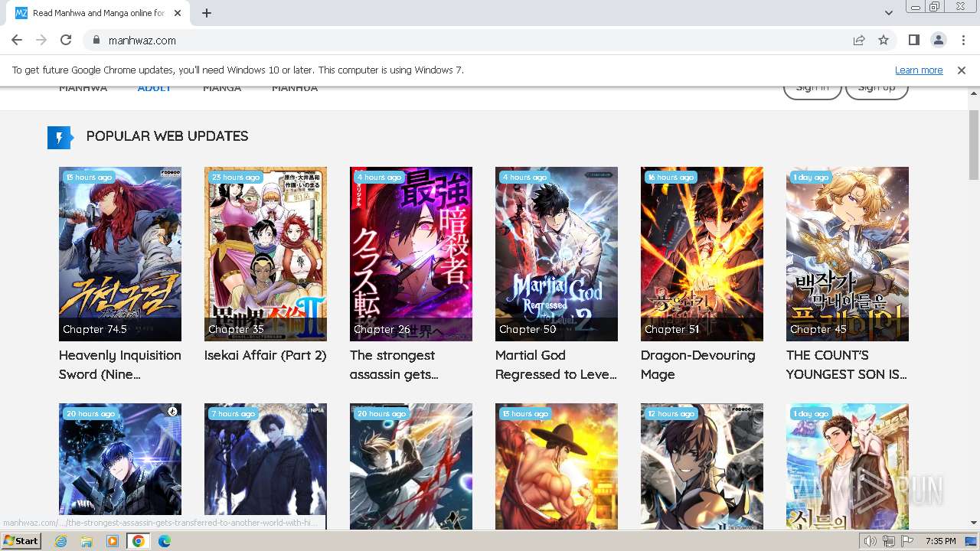The image size is (980, 551).
Task: Open network tray icon
Action: (x=888, y=541)
